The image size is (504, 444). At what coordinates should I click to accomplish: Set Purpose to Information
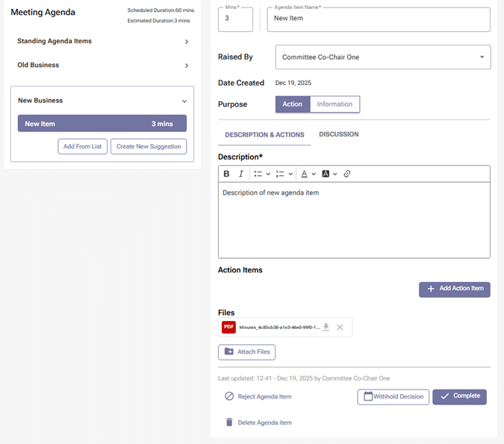pos(335,104)
